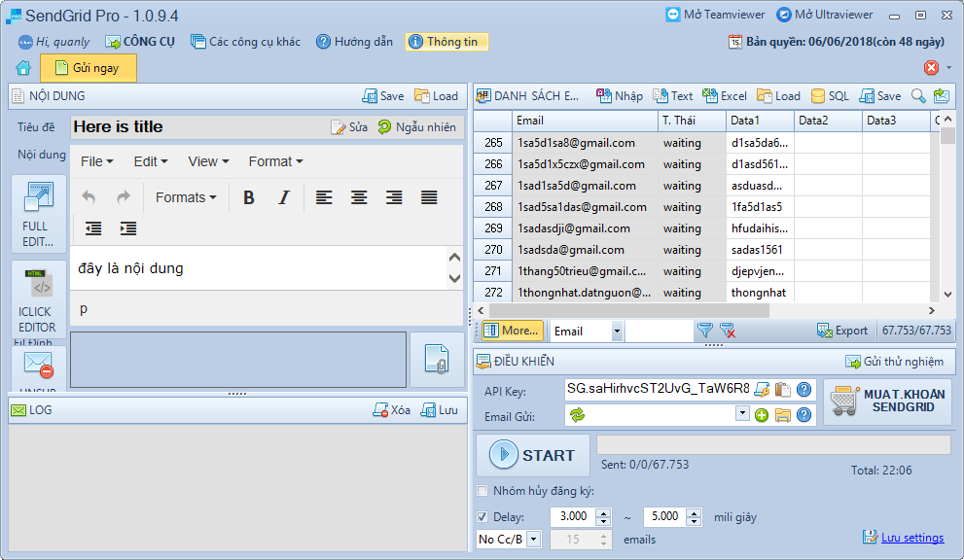Close the Gửi ngay tab with red X
Image resolution: width=964 pixels, height=560 pixels.
click(932, 68)
